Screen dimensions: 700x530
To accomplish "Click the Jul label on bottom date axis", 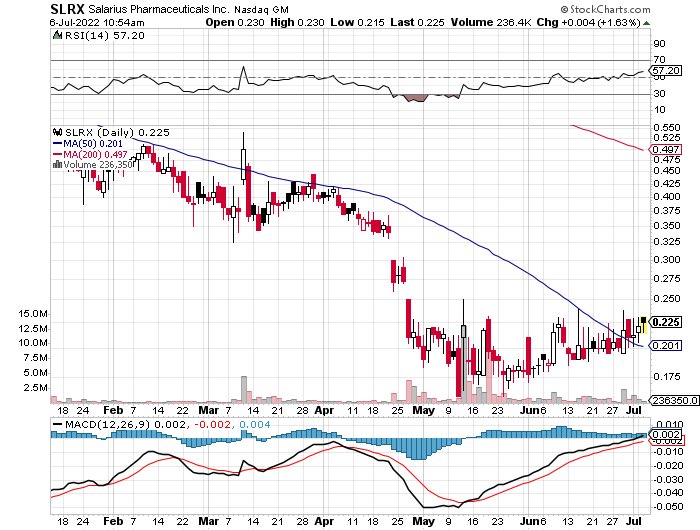I will (634, 521).
